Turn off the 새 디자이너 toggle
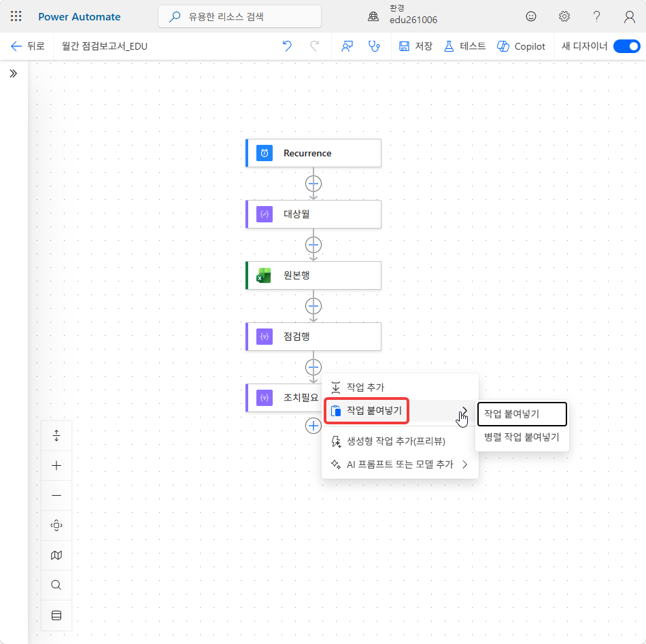The height and width of the screenshot is (644, 646). 627,46
